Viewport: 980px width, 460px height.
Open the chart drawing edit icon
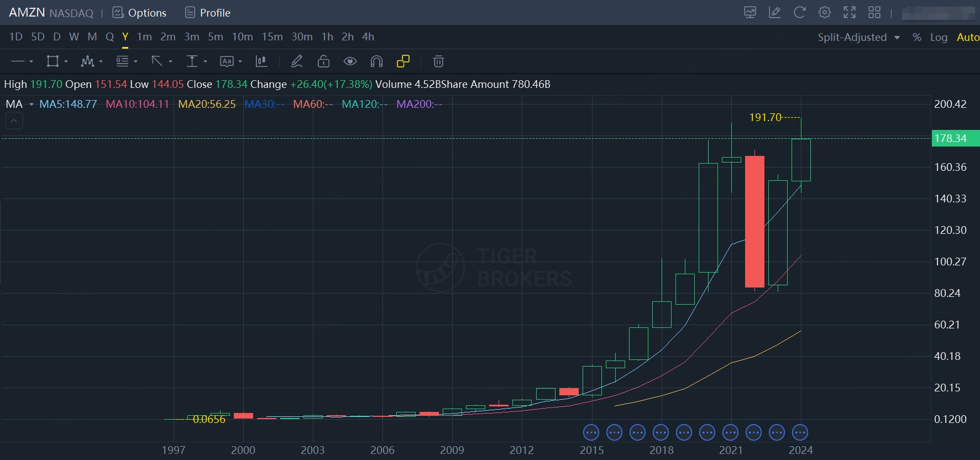pyautogui.click(x=775, y=12)
